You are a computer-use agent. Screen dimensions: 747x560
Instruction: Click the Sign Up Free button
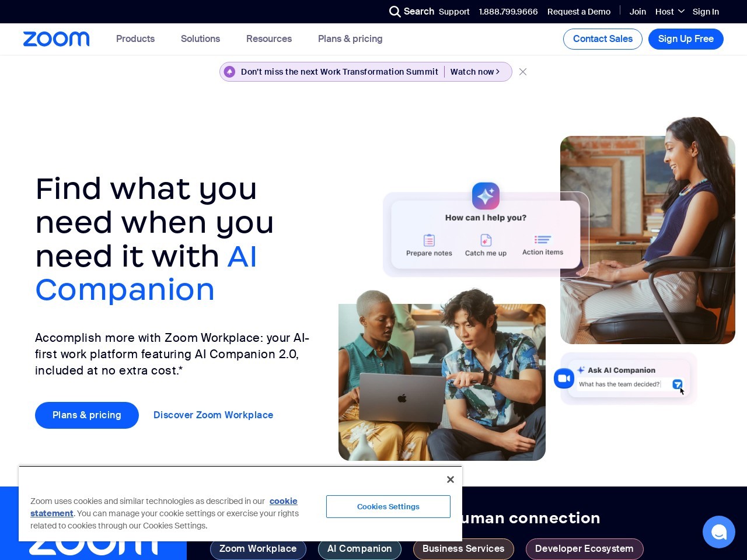pyautogui.click(x=686, y=39)
